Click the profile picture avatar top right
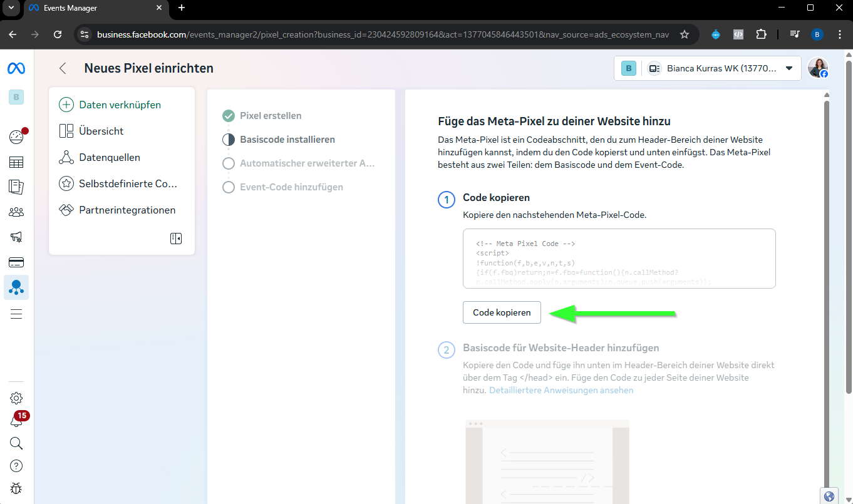Viewport: 853px width, 504px height. pos(818,68)
